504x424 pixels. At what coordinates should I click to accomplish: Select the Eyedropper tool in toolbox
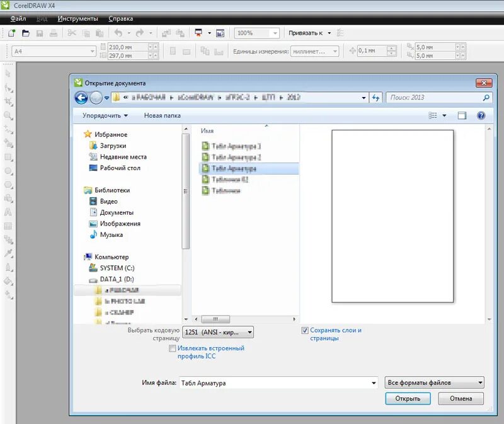[x=8, y=254]
